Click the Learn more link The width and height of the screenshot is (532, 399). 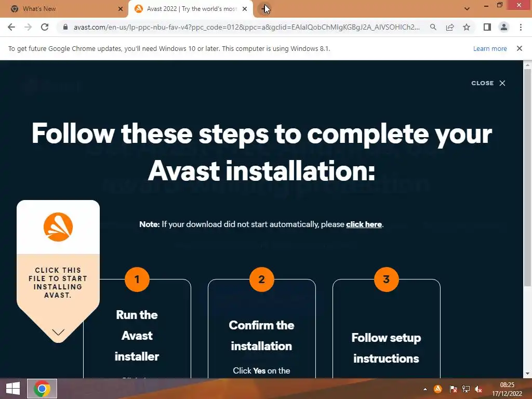tap(490, 48)
